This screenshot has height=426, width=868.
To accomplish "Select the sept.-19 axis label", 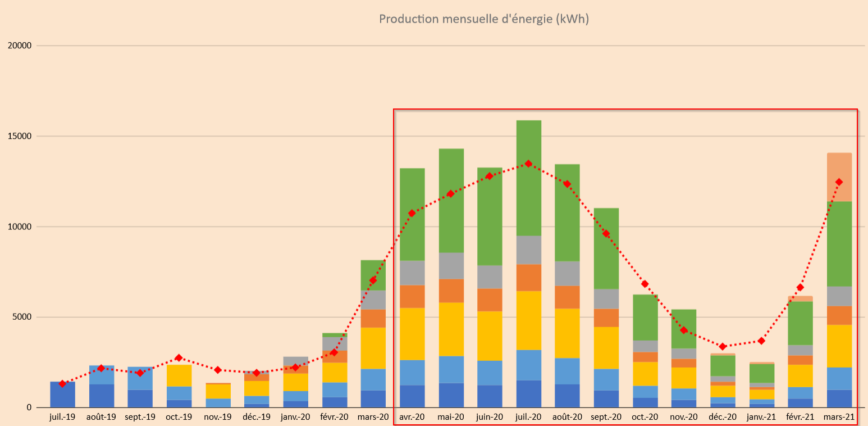I will (x=140, y=417).
